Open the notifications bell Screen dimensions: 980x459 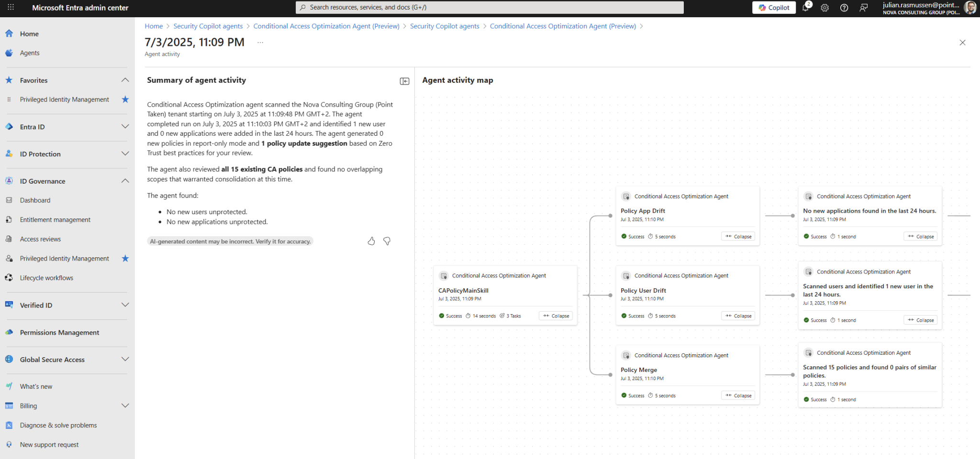point(806,7)
